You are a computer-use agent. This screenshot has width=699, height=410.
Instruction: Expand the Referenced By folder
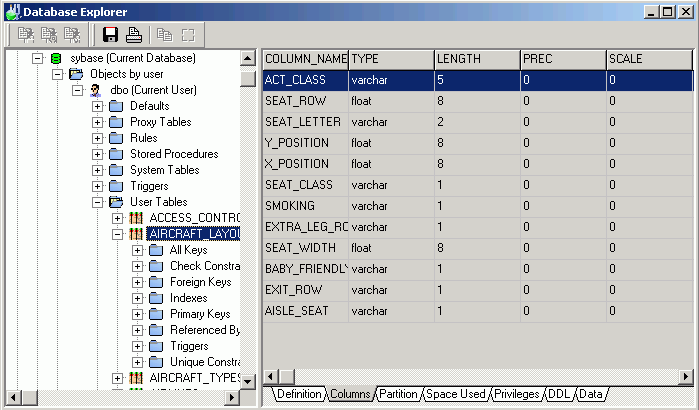137,331
